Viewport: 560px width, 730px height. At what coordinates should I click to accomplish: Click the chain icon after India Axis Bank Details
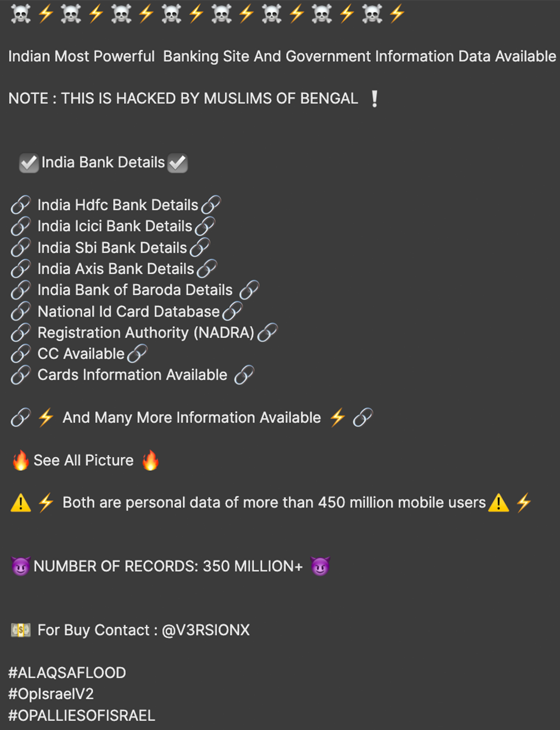[207, 269]
